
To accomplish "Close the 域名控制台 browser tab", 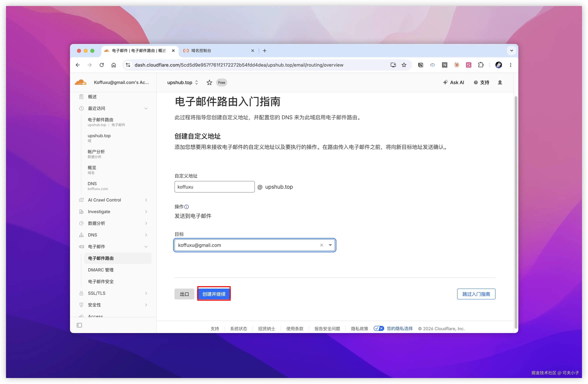I will click(252, 51).
